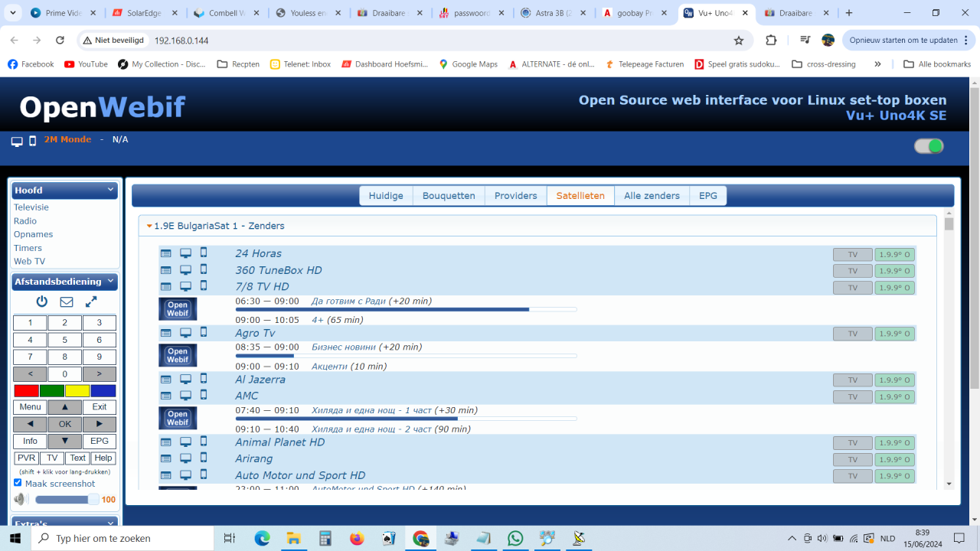
Task: Click the volume speaker icon
Action: click(x=20, y=500)
